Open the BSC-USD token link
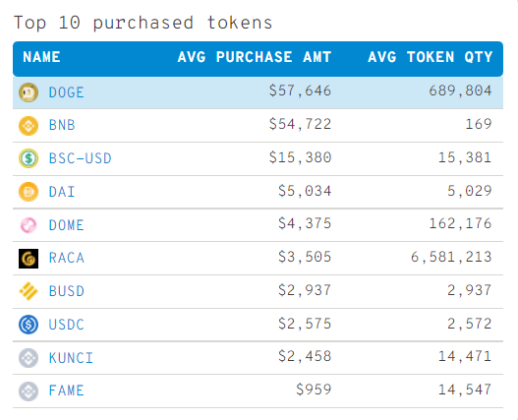The width and height of the screenshot is (518, 420). click(x=81, y=158)
